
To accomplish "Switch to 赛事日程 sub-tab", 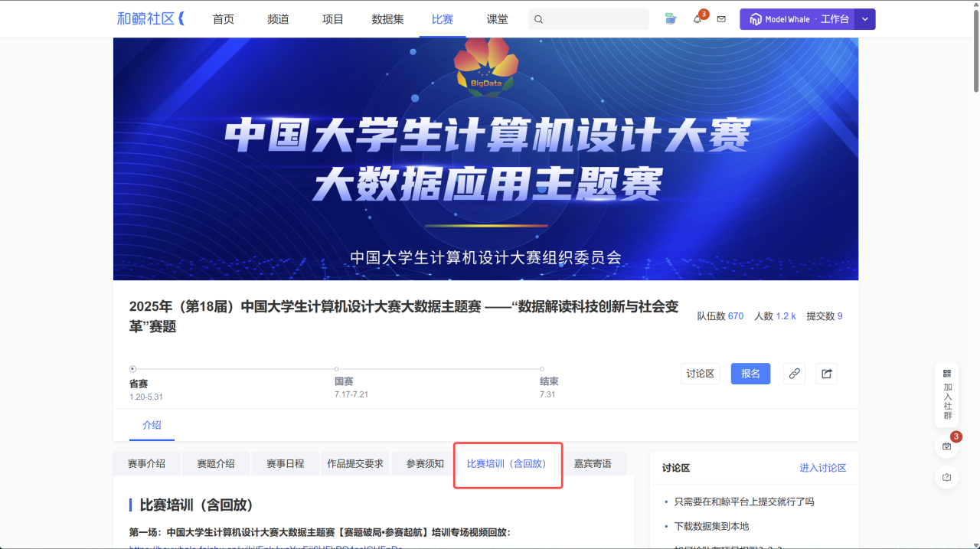I will pyautogui.click(x=285, y=463).
